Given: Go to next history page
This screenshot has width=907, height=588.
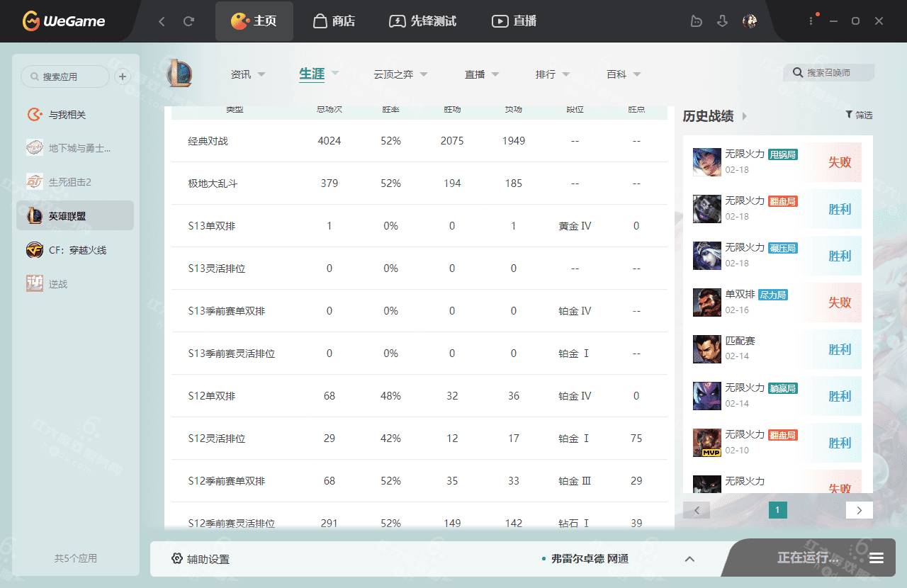Looking at the screenshot, I should click(x=859, y=510).
